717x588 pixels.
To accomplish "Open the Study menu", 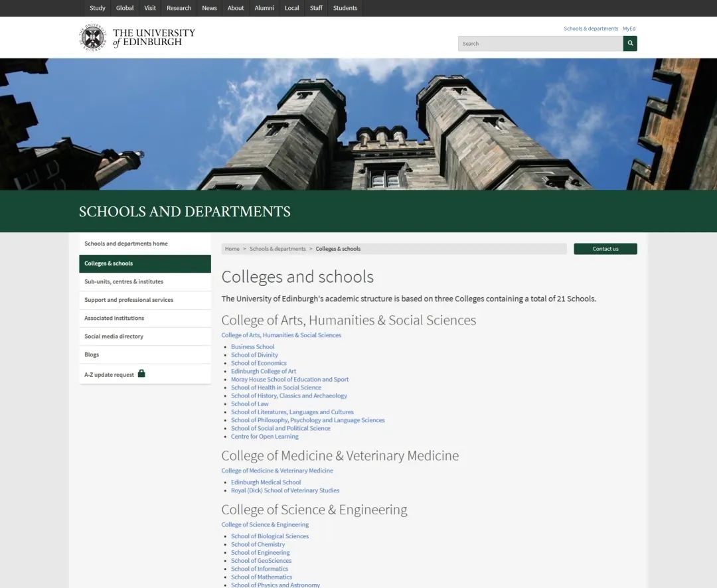I will [98, 8].
